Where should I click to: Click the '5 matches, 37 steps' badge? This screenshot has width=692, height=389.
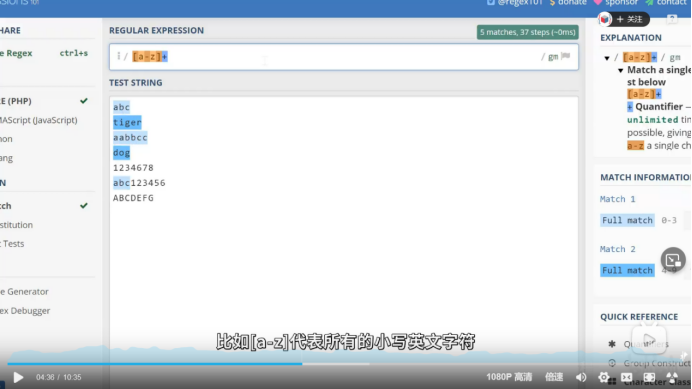[527, 32]
